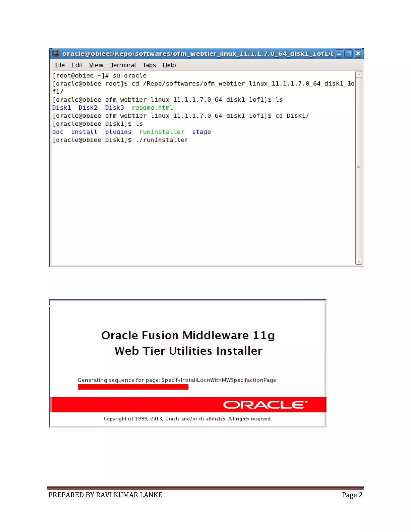Open the Terminal menu

coord(123,65)
